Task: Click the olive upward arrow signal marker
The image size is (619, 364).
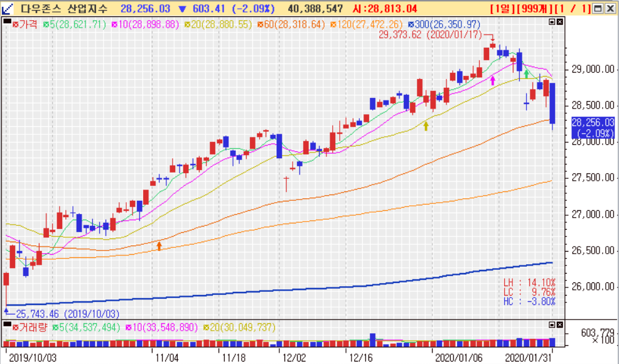Action: coord(426,126)
